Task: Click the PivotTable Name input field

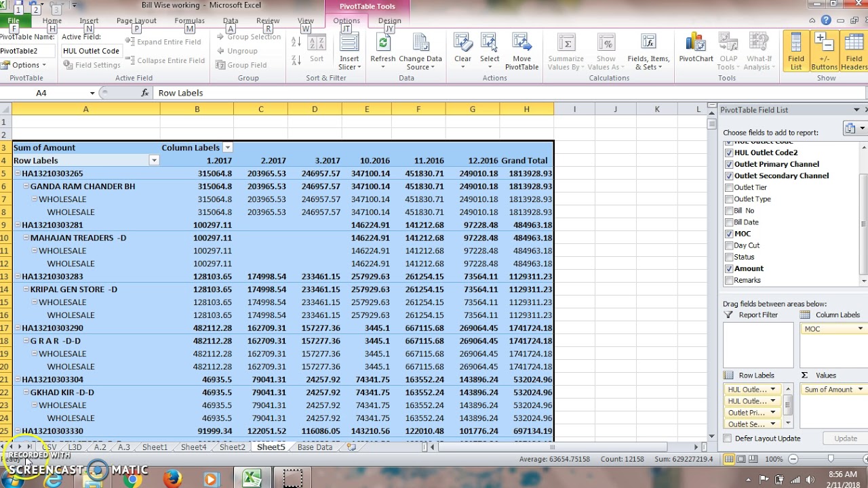Action: 27,51
